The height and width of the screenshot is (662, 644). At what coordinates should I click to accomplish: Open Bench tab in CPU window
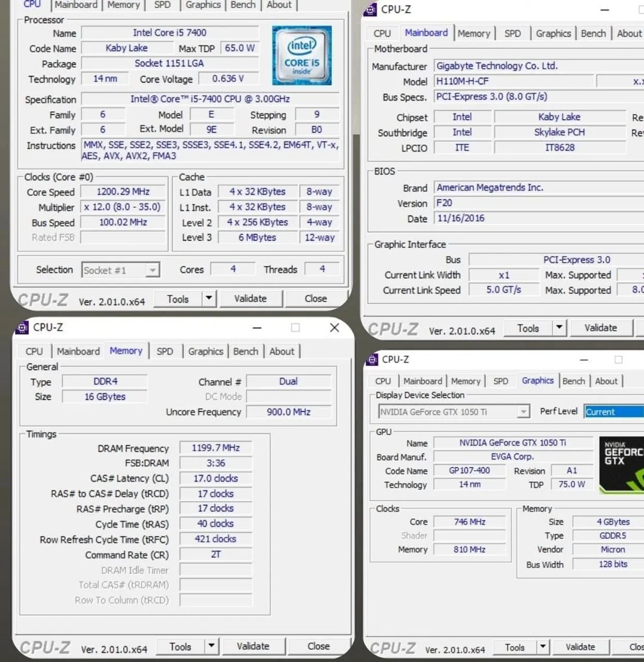click(x=243, y=5)
